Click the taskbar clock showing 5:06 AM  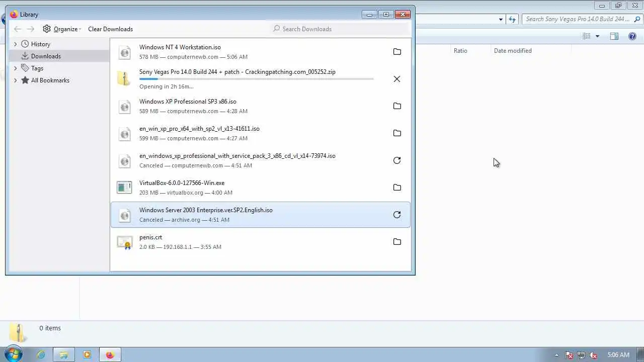point(618,355)
